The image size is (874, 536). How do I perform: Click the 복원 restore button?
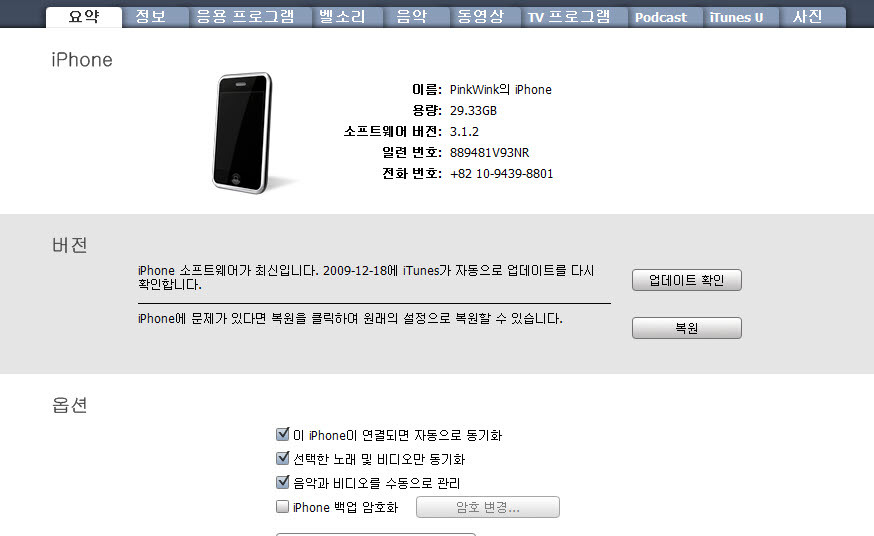tap(687, 328)
